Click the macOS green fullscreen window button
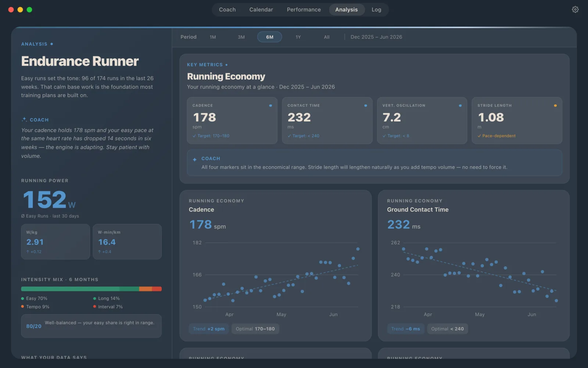Image resolution: width=588 pixels, height=368 pixels. tap(29, 10)
